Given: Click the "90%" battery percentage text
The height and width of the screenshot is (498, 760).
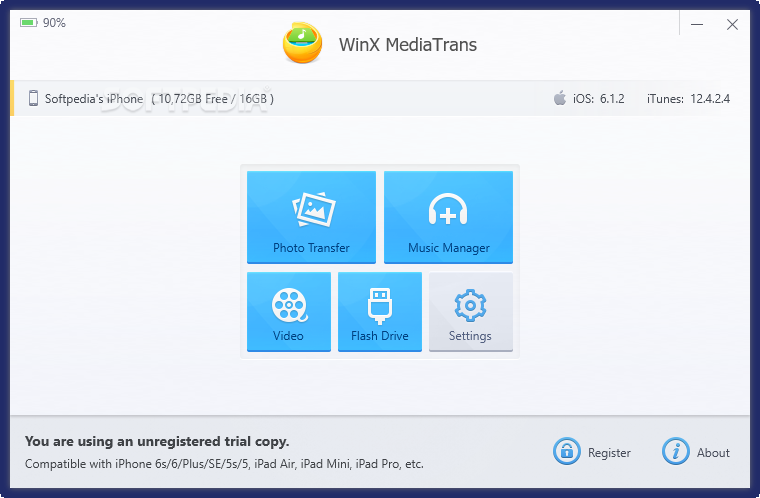Looking at the screenshot, I should coord(54,23).
